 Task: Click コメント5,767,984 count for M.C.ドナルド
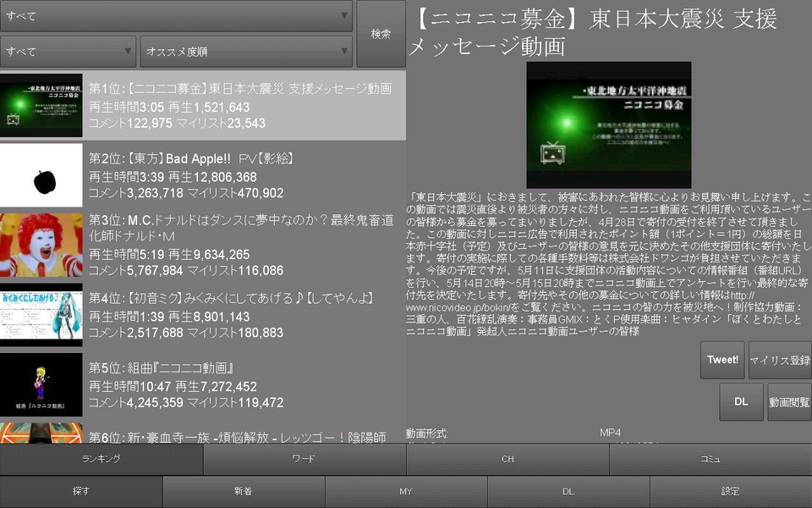[135, 271]
